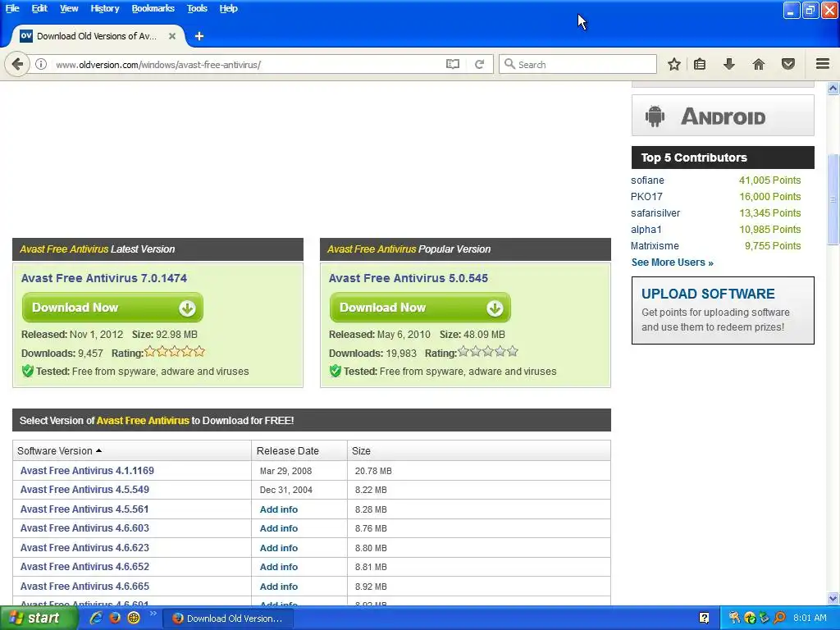Launch Internet Explorer from quick launch
Image resolution: width=840 pixels, height=630 pixels.
pyautogui.click(x=96, y=618)
